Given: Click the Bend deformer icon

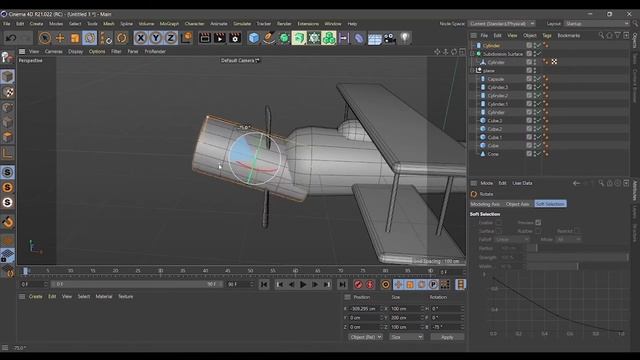Looking at the screenshot, I should pyautogui.click(x=359, y=38).
